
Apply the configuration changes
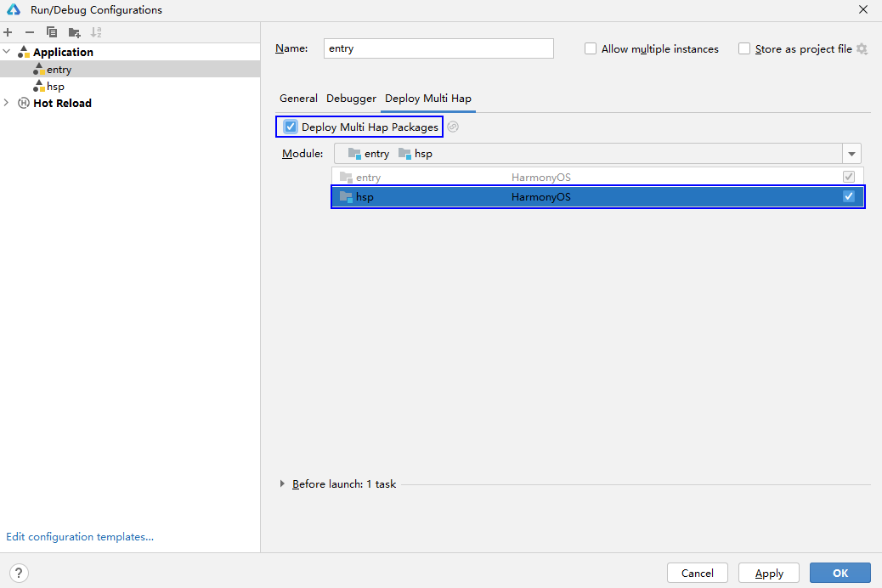(x=768, y=573)
